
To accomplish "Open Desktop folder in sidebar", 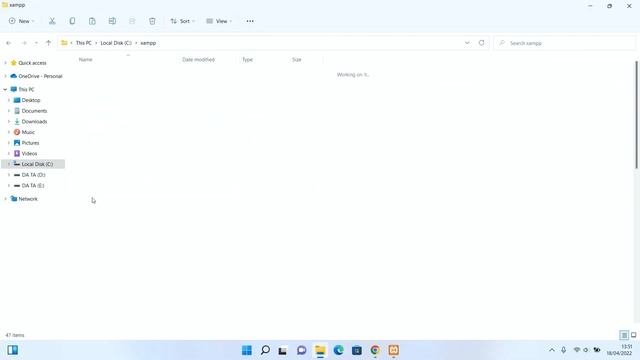I will pos(31,100).
